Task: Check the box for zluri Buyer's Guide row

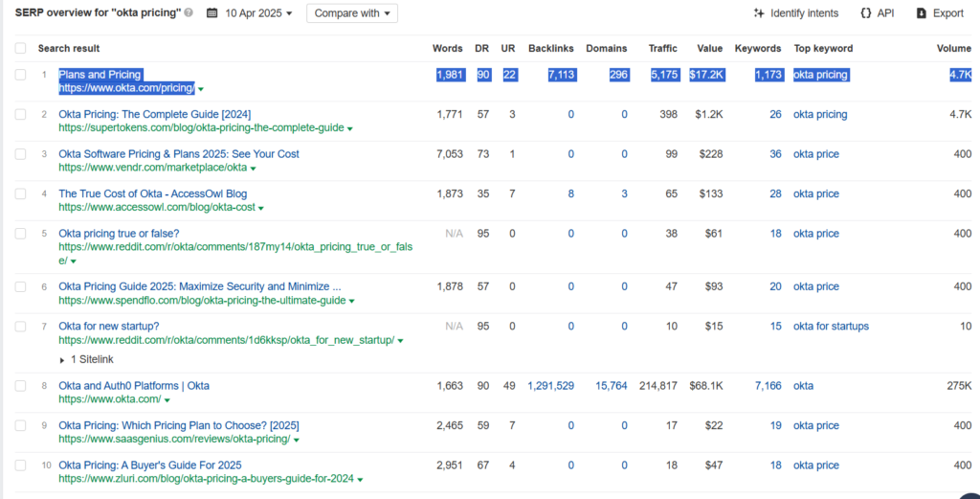Action: coord(21,465)
